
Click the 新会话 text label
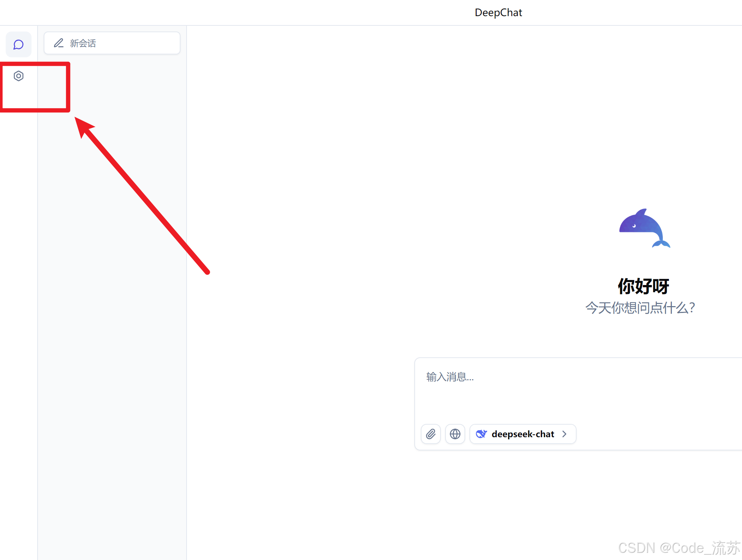tap(83, 43)
